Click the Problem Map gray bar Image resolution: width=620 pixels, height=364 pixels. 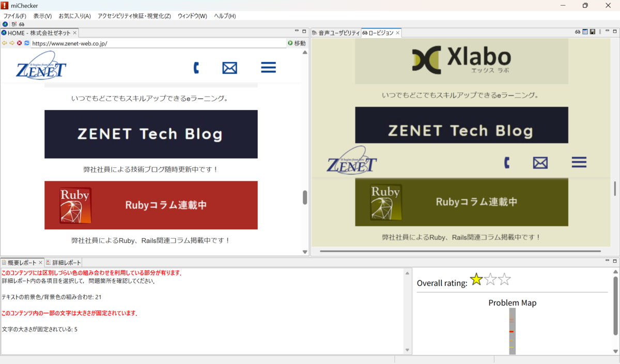coord(512,331)
